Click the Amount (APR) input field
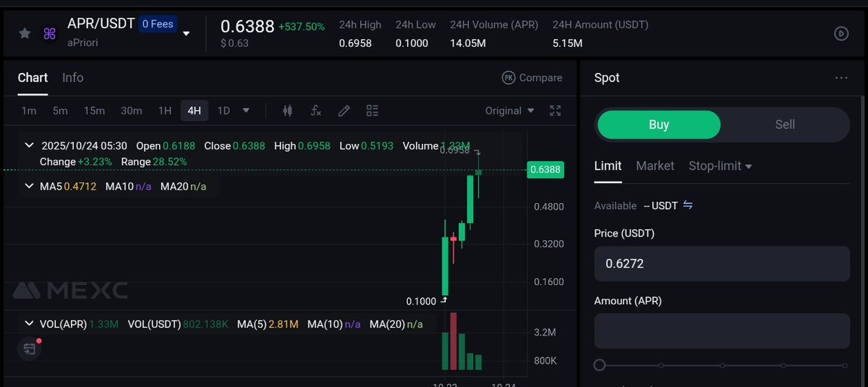The image size is (868, 387). [722, 331]
